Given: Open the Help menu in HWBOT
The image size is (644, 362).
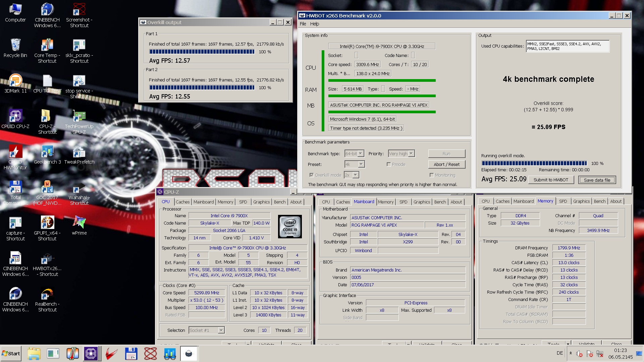Looking at the screenshot, I should [x=315, y=24].
